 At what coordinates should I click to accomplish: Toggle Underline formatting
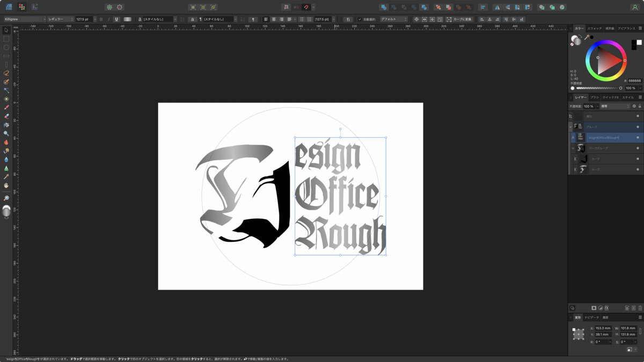[116, 19]
